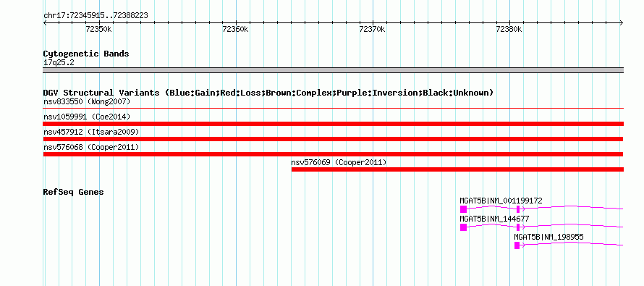Select the exon box of MGAT5B NM_198955
Viewport: 644px width, 286px height.
[517, 245]
